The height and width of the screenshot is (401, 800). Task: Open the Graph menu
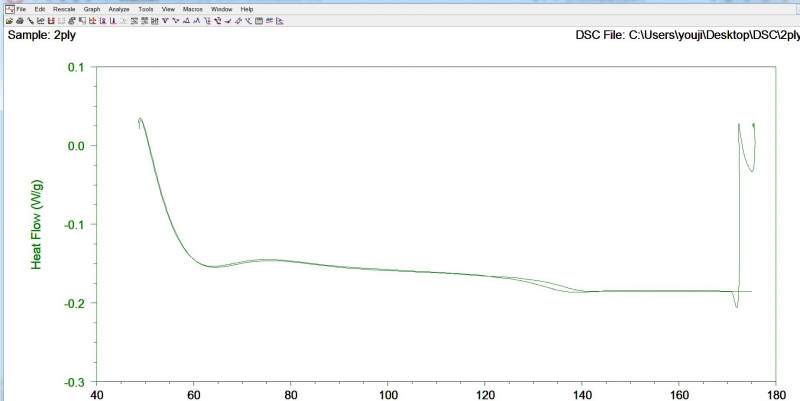tap(92, 9)
